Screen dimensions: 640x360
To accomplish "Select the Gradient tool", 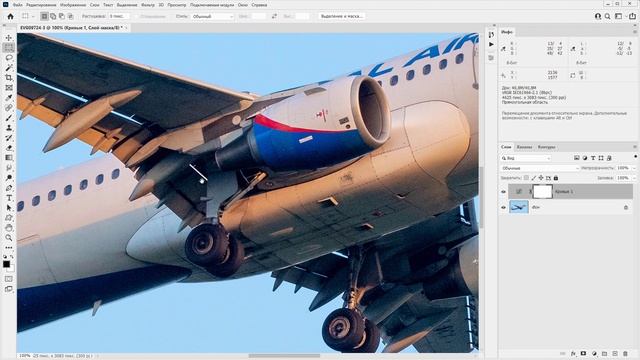I will pyautogui.click(x=9, y=158).
